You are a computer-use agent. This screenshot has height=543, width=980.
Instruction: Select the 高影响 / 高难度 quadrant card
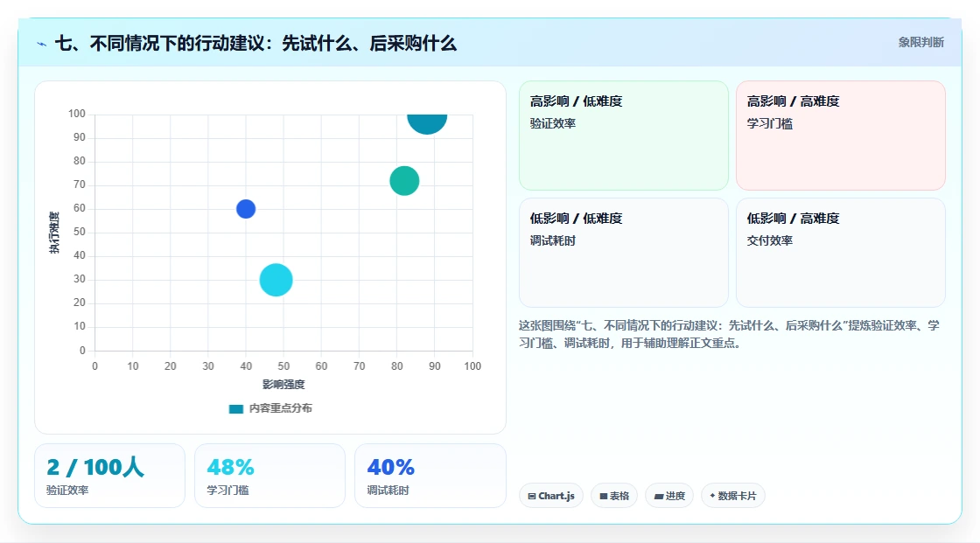click(x=841, y=135)
